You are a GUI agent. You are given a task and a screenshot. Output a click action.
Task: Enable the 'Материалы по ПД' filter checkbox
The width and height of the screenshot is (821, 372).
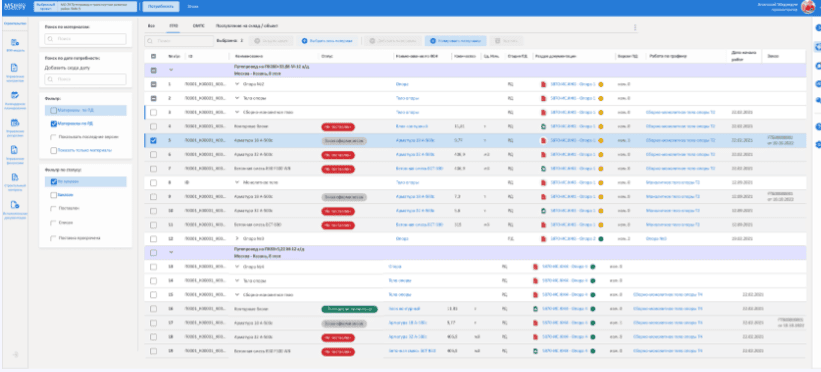pos(54,111)
